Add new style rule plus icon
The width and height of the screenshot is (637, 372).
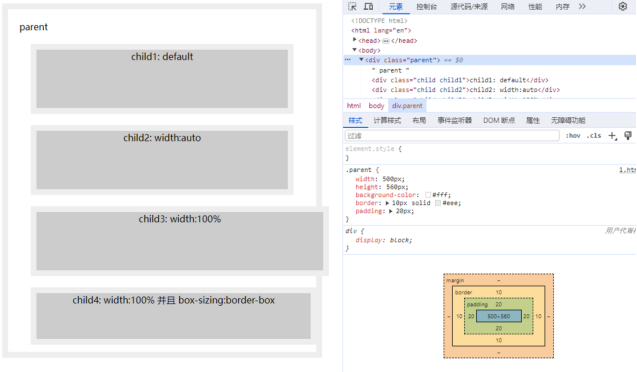point(612,136)
